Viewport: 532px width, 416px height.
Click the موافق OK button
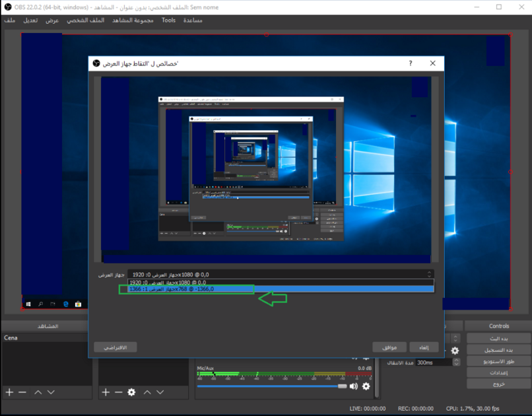coord(389,347)
